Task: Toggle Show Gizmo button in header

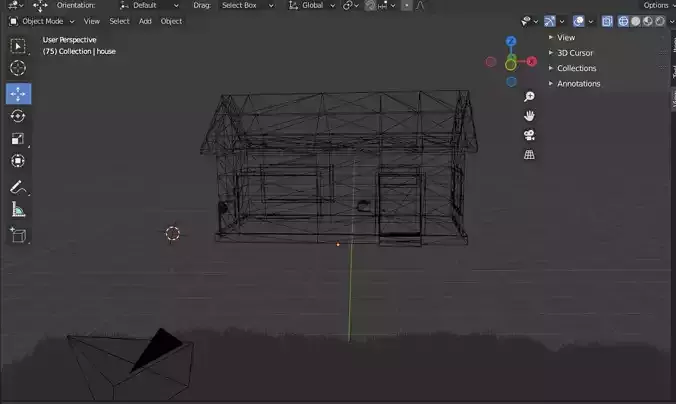Action: click(550, 21)
